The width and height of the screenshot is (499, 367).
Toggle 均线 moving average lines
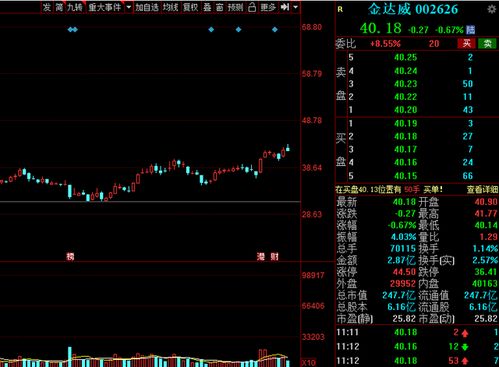click(x=170, y=7)
